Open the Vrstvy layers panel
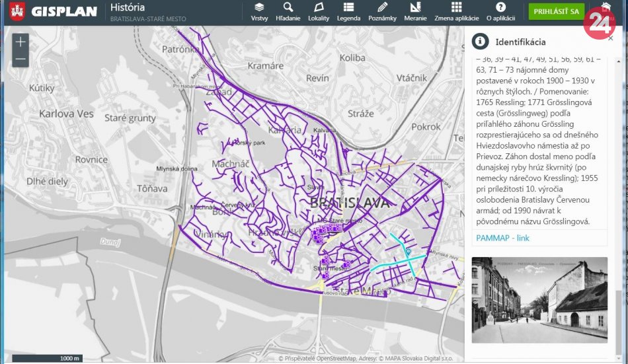Image resolution: width=628 pixels, height=364 pixels. pyautogui.click(x=259, y=11)
